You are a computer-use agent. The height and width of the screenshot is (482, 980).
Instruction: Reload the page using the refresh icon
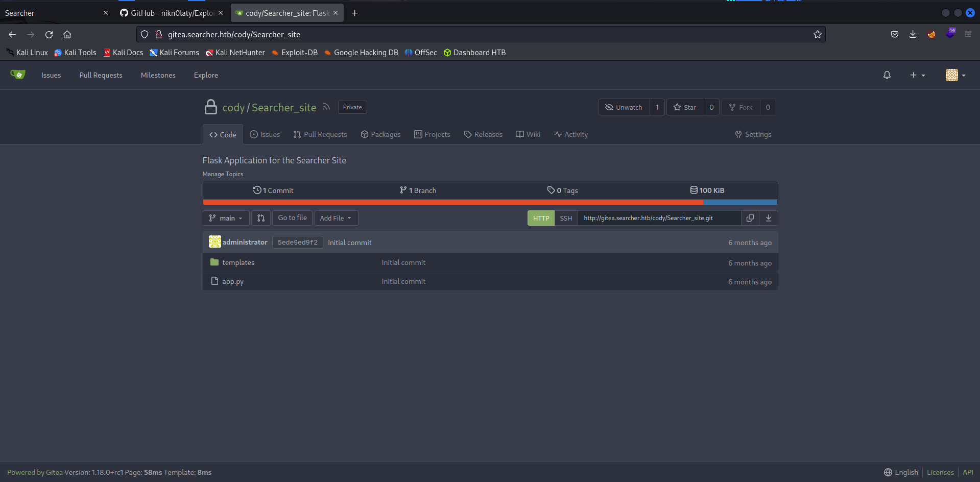pyautogui.click(x=49, y=34)
